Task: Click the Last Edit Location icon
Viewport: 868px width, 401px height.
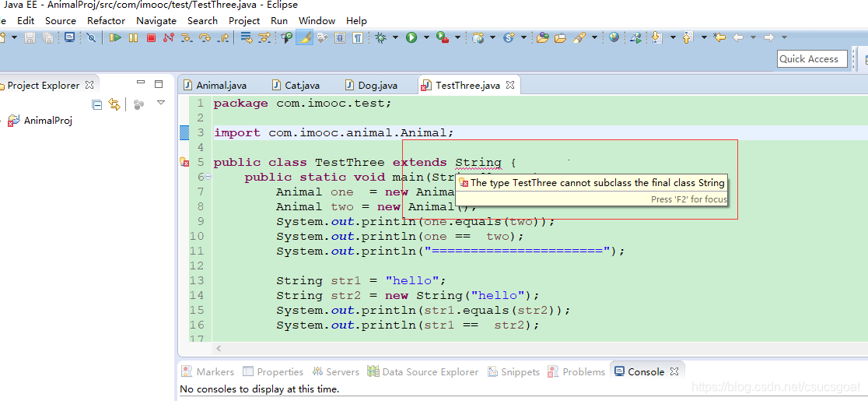Action: click(x=719, y=37)
